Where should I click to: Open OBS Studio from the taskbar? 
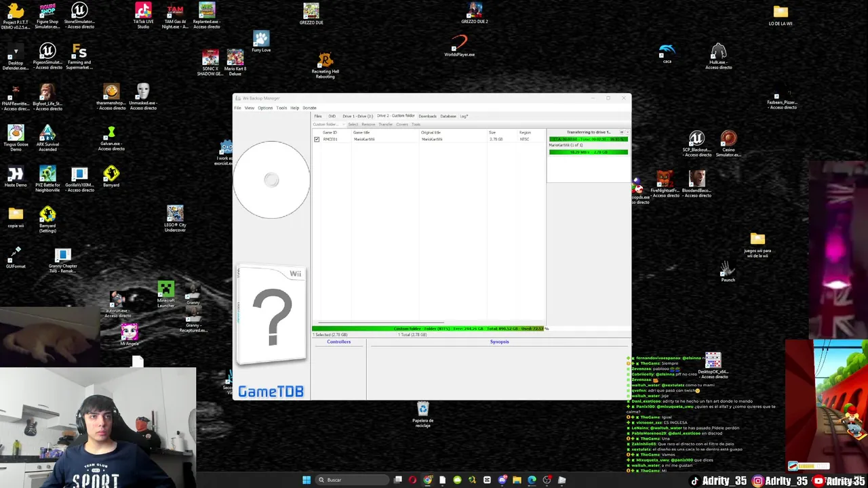click(547, 480)
